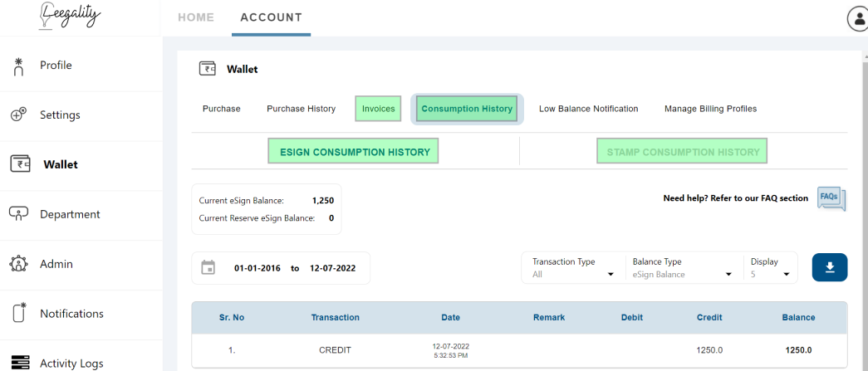Image resolution: width=868 pixels, height=371 pixels.
Task: Open the Display count dropdown
Action: coord(770,268)
